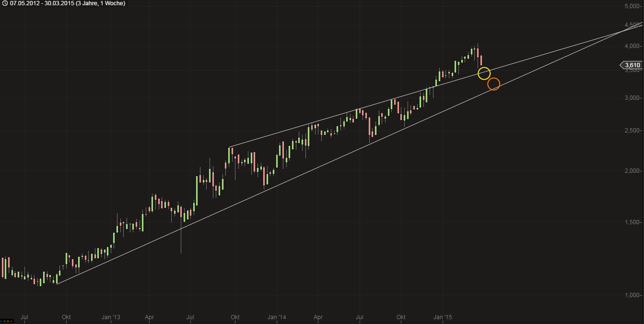Click the 1,500 price axis label
Viewport: 644px width, 324px height.
click(632, 222)
